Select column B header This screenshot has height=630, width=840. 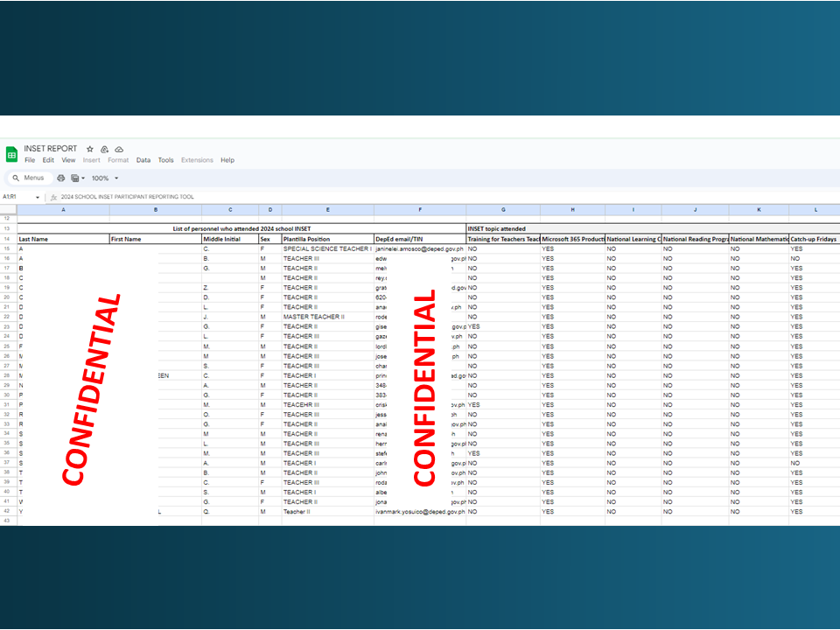coord(156,210)
